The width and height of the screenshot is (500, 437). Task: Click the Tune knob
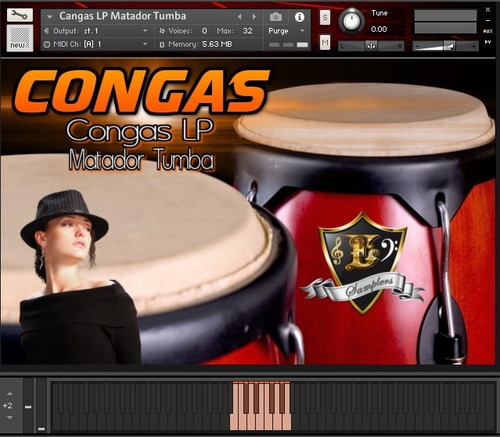351,21
